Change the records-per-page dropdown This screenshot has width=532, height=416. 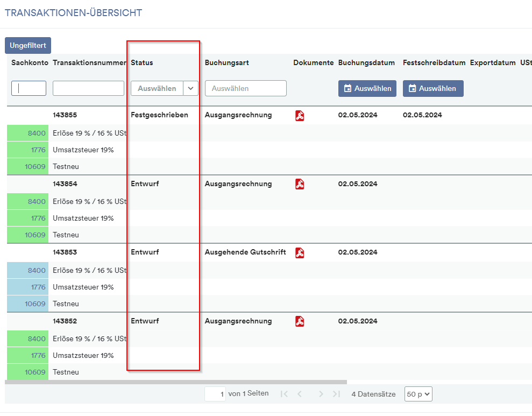pos(418,394)
